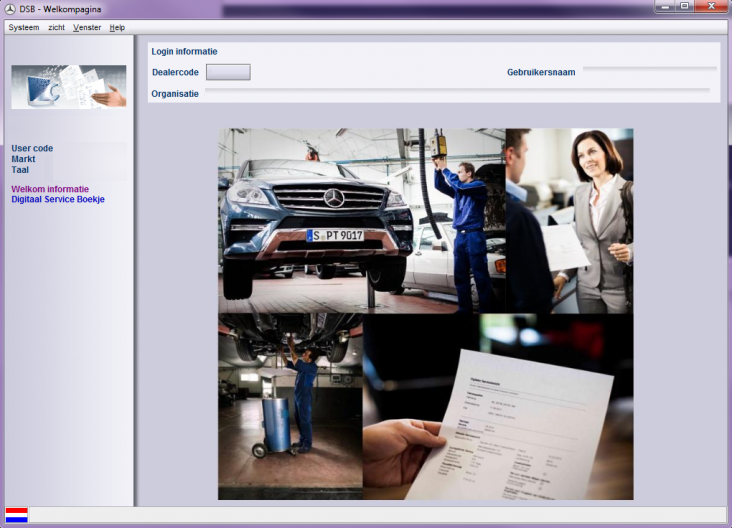Select User code in the sidebar
Image resolution: width=732 pixels, height=528 pixels.
click(x=32, y=148)
